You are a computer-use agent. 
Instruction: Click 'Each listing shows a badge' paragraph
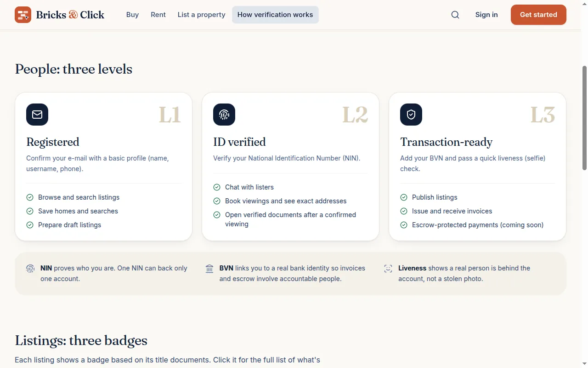[167, 360]
